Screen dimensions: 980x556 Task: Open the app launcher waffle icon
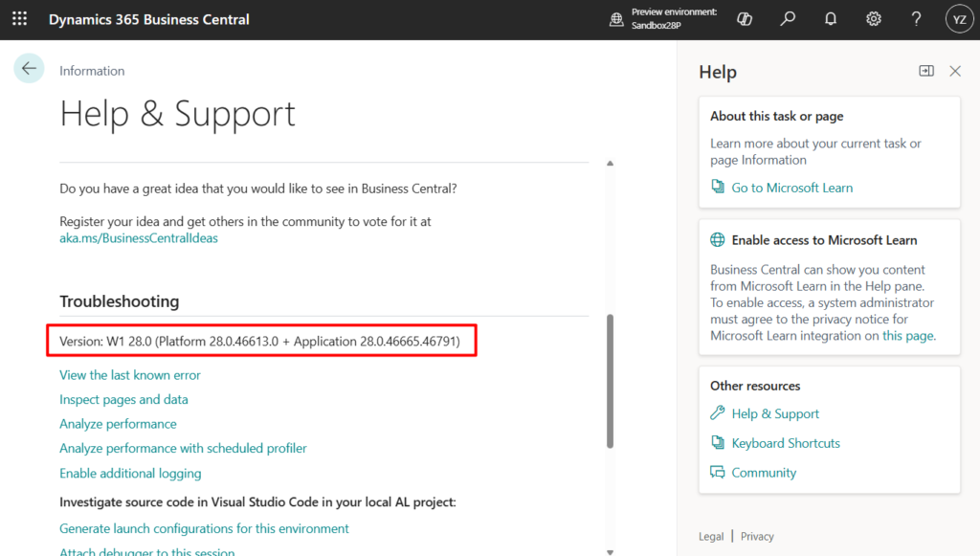[x=19, y=19]
